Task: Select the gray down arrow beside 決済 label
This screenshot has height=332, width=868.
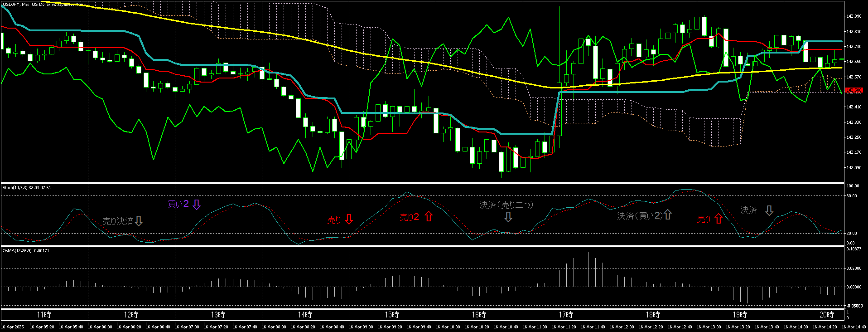Action: [x=769, y=210]
